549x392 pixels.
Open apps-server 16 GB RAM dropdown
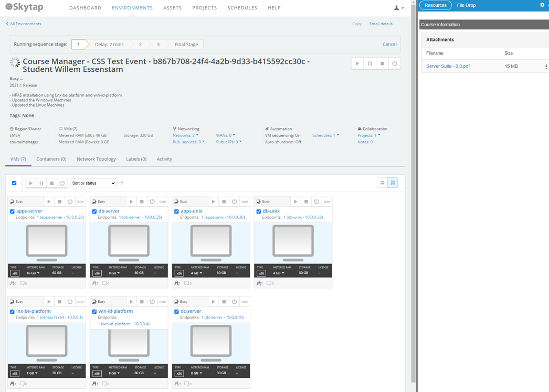click(33, 273)
